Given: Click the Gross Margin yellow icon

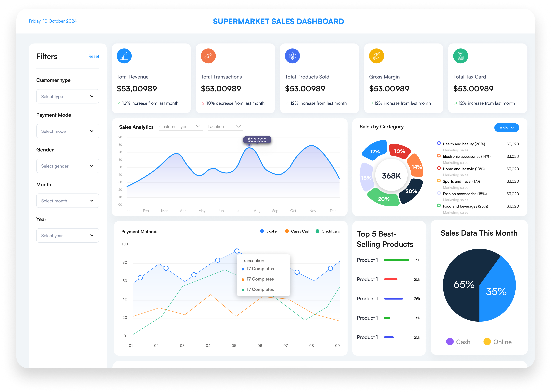Looking at the screenshot, I should coord(376,56).
